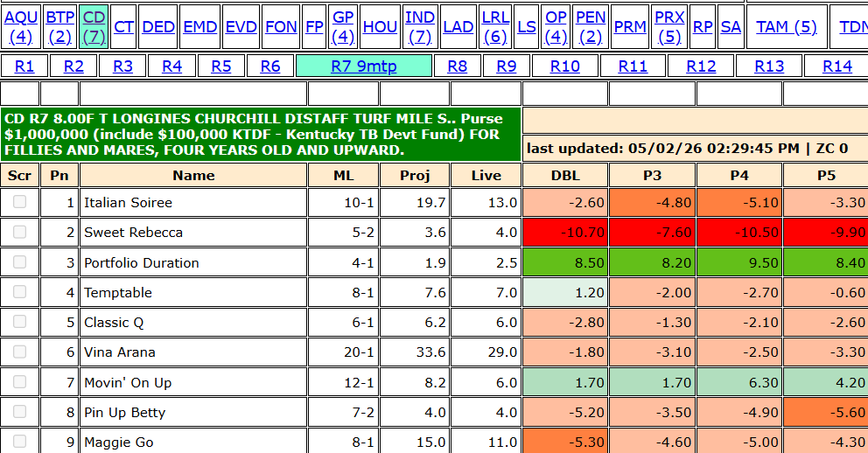The image size is (868, 453).
Task: Open the OP (4) track link
Action: pos(556,26)
